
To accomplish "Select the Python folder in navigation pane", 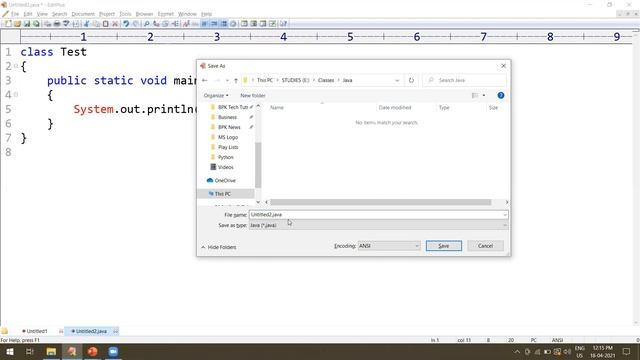I will pyautogui.click(x=226, y=157).
